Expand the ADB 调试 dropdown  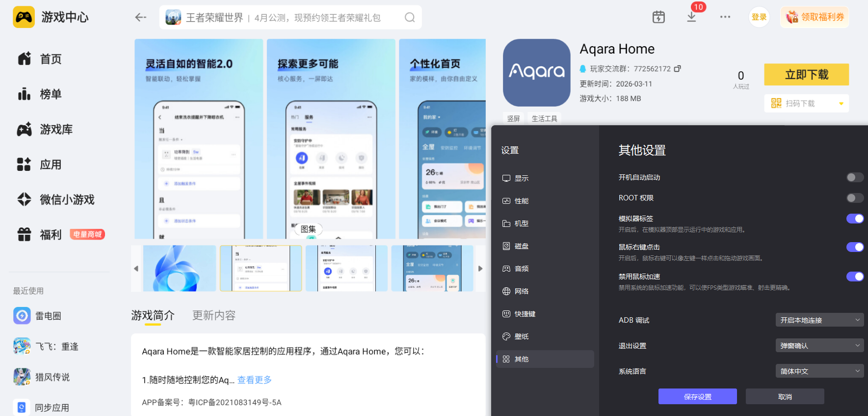point(819,320)
